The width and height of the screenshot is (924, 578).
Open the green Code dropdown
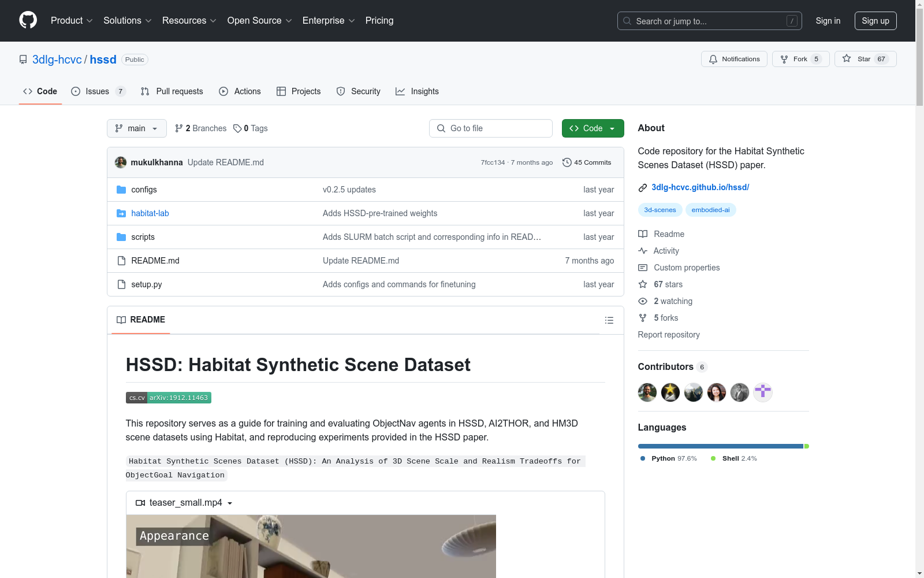[x=593, y=128]
